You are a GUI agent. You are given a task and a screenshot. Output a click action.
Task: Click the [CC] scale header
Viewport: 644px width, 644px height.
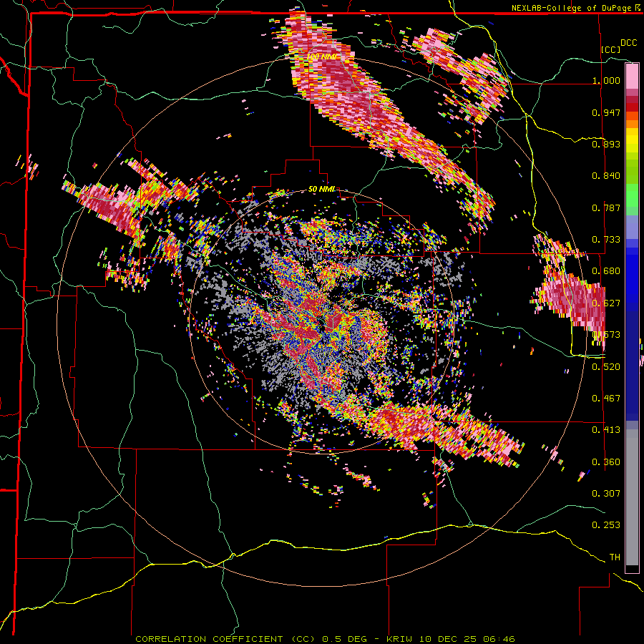pos(611,49)
